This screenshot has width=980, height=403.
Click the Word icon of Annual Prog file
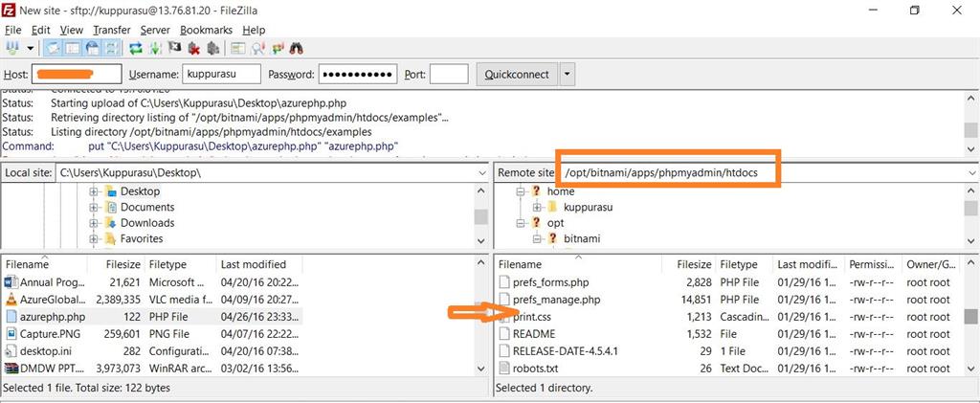pos(11,282)
